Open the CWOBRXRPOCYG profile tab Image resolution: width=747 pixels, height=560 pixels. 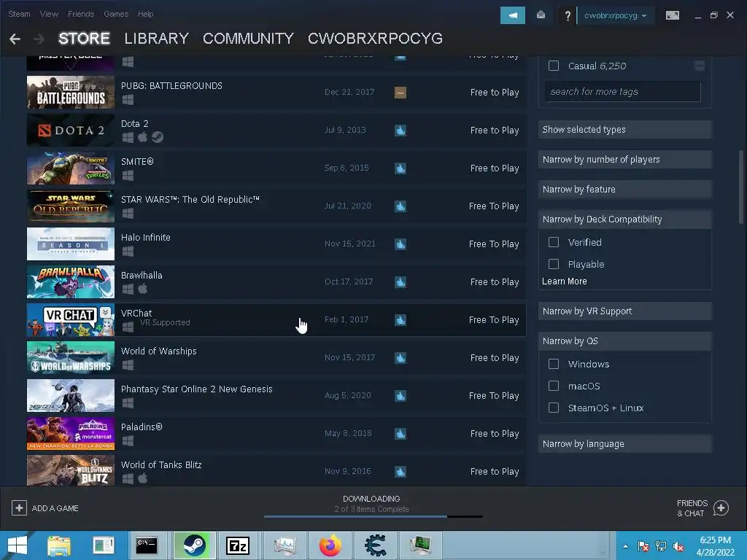[x=376, y=39]
